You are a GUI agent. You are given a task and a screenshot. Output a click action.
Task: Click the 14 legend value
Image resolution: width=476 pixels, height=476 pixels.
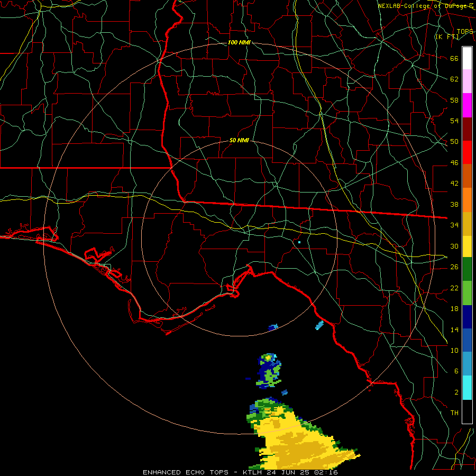point(454,329)
